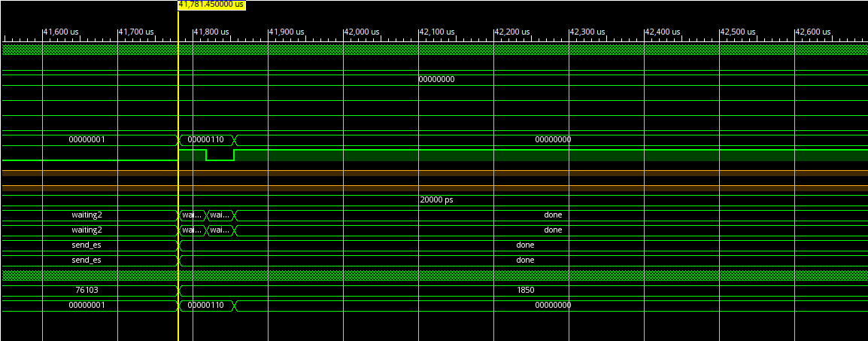
Task: Click the low pulse in the single-bit signal
Action: (x=220, y=158)
